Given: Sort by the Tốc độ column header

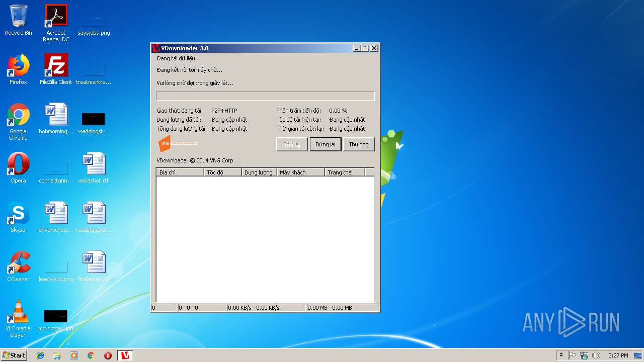Looking at the screenshot, I should pyautogui.click(x=222, y=172).
